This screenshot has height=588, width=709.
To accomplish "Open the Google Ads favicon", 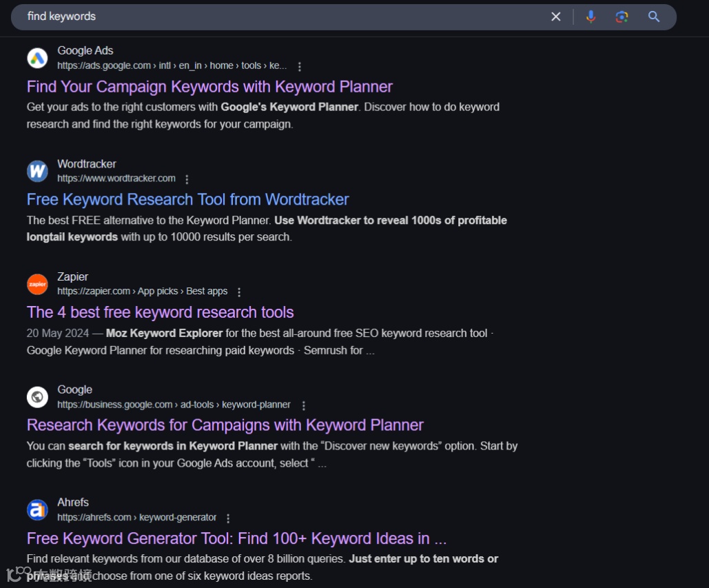I will point(37,58).
